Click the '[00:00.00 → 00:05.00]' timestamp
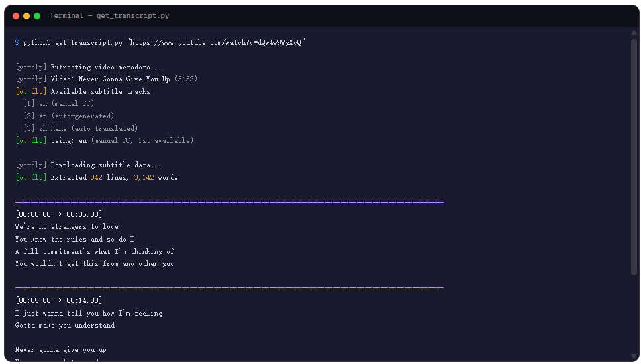The image size is (641, 364). click(x=58, y=214)
